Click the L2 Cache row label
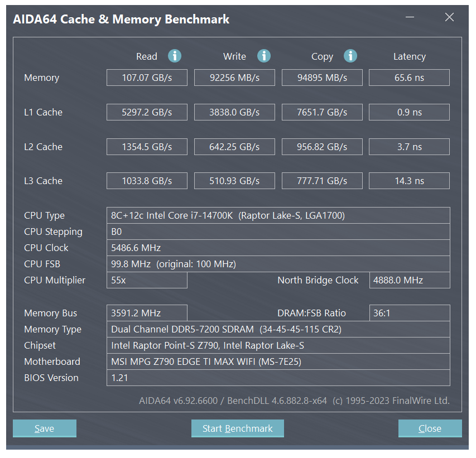The width and height of the screenshot is (476, 458). (x=43, y=147)
